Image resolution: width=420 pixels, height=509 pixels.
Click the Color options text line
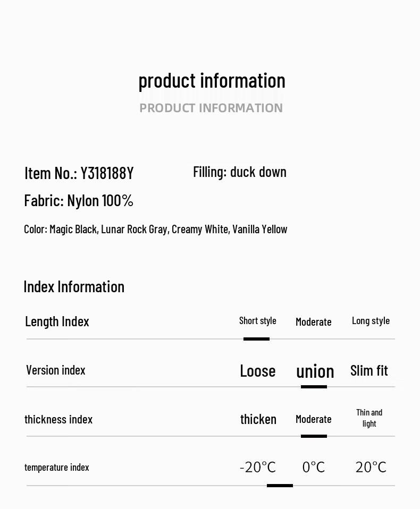tap(155, 230)
